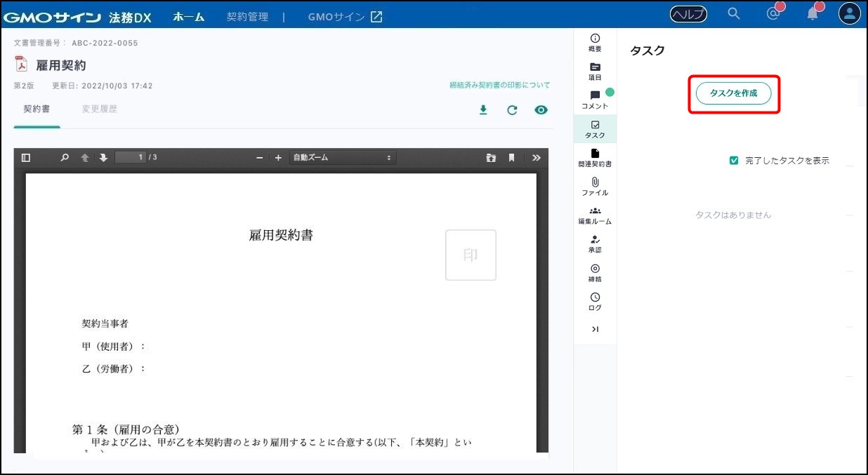The height and width of the screenshot is (475, 868).
Task: Open 契約管理 in the top navigation
Action: pos(247,17)
